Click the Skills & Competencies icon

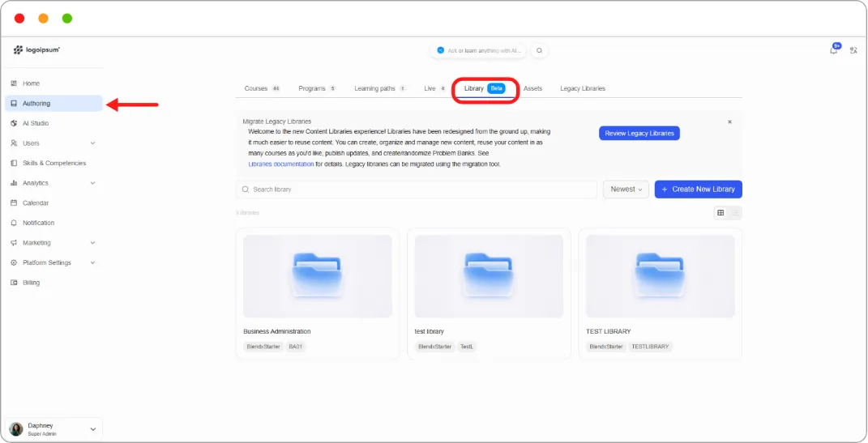pos(14,163)
